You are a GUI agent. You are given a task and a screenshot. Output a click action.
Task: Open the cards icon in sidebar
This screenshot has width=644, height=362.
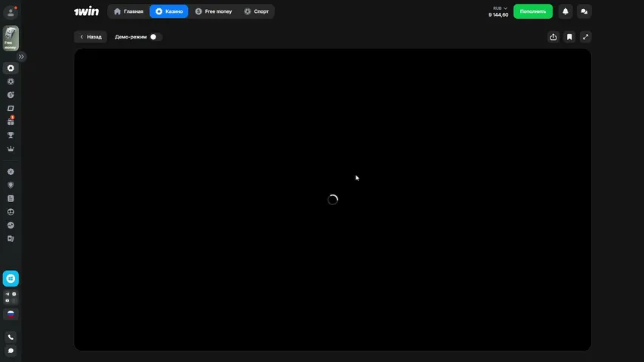tap(11, 238)
